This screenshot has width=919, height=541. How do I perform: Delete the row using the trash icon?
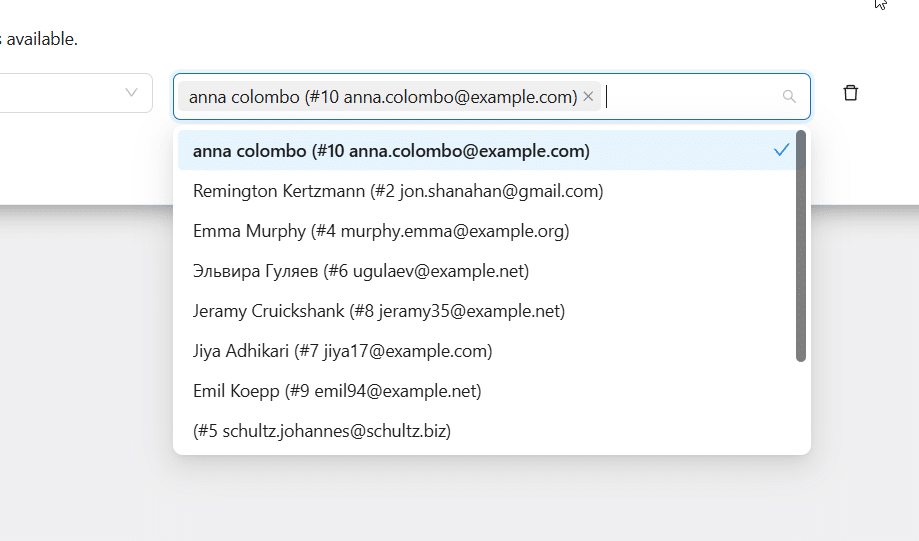click(x=850, y=93)
